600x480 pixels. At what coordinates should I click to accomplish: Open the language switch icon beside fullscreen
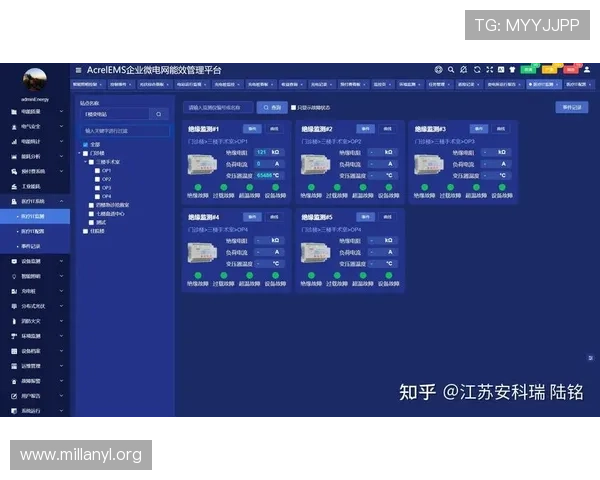pos(501,70)
